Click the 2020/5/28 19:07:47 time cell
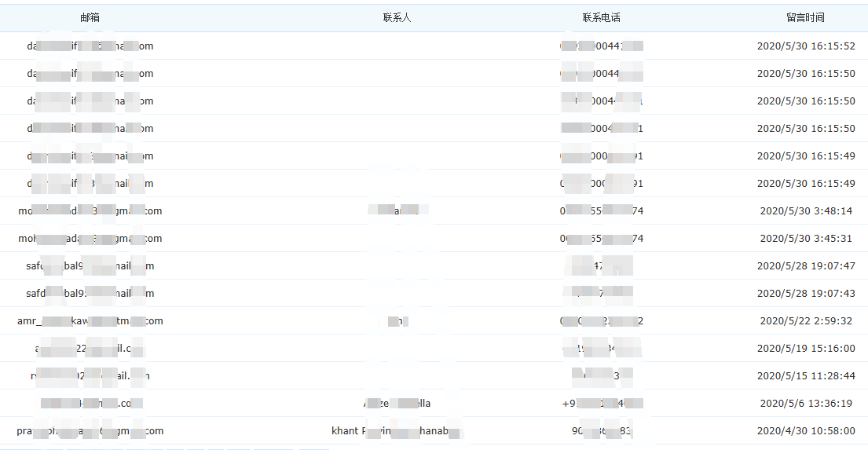This screenshot has width=868, height=450. (805, 266)
